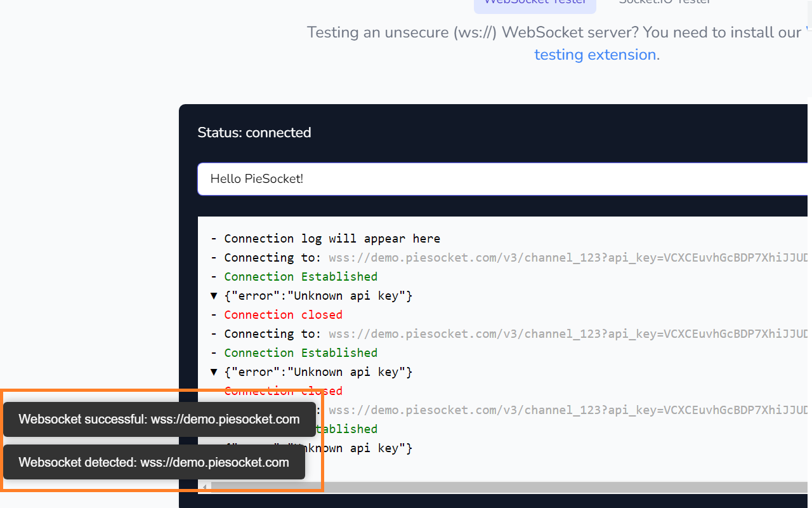Screen dimensions: 812x508
Task: Click the first 'Connection closed' log line
Action: point(283,315)
